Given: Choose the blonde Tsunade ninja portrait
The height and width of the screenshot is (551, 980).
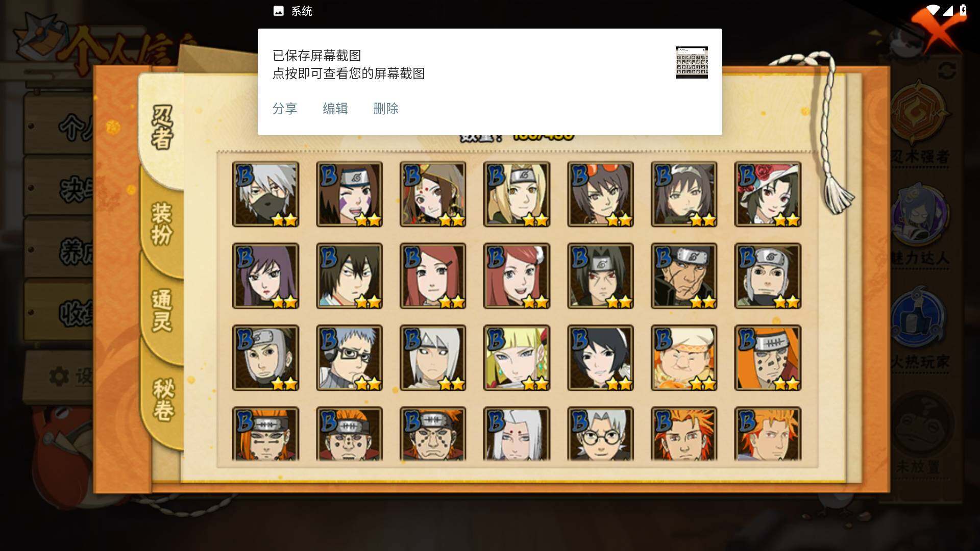Looking at the screenshot, I should [x=517, y=194].
